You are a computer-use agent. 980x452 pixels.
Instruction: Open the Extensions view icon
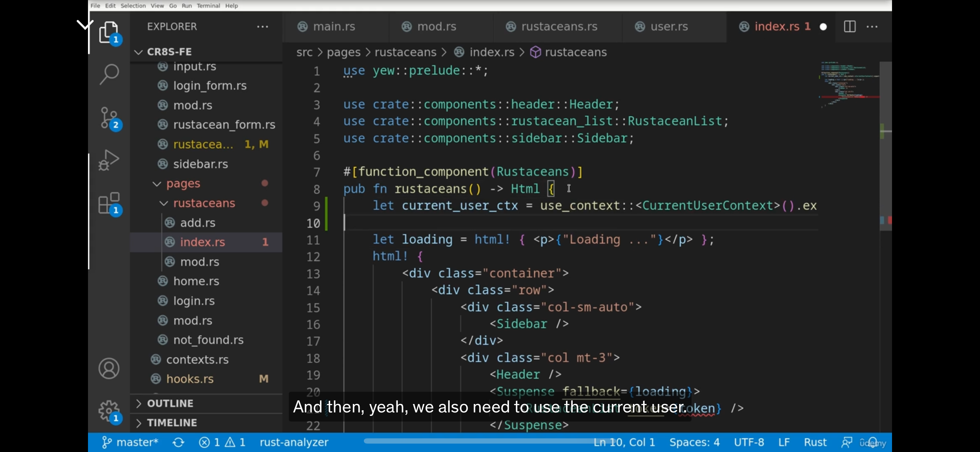109,203
